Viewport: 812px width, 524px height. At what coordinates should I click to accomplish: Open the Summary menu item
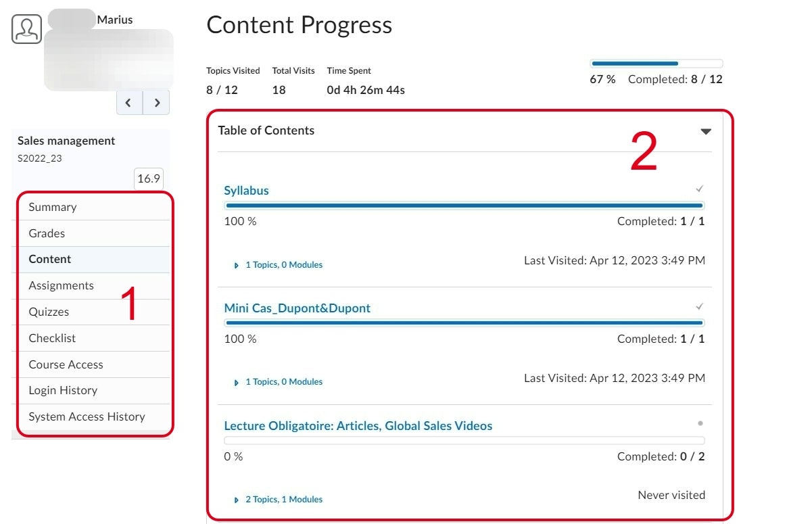[x=53, y=208]
